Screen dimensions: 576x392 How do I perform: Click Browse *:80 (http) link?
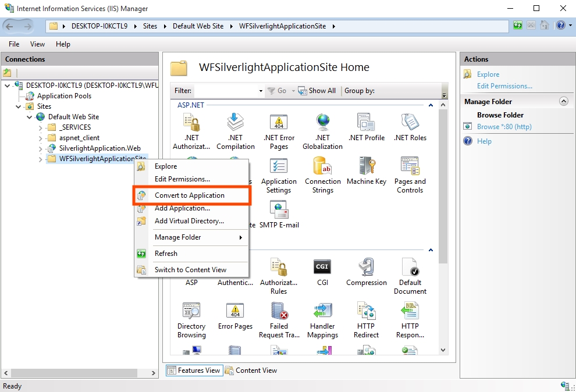click(x=504, y=127)
